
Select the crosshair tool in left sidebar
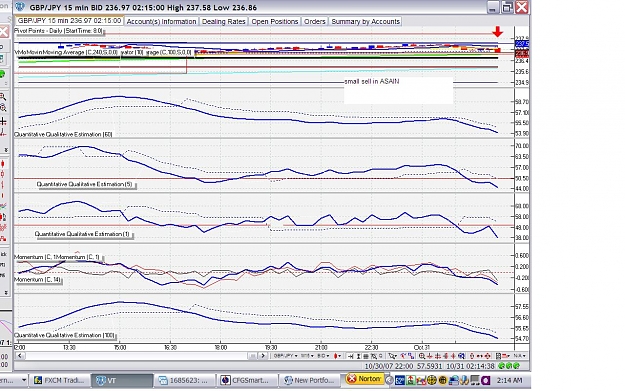point(3,121)
